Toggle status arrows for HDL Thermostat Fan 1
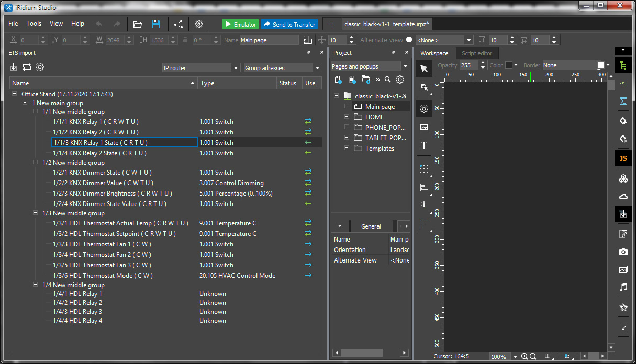636x364 pixels. coord(308,244)
